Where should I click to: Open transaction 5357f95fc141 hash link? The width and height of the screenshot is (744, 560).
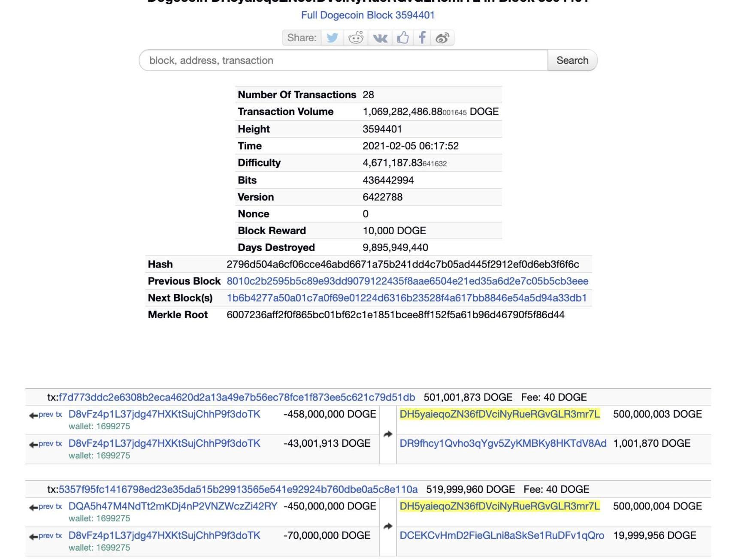coord(238,490)
